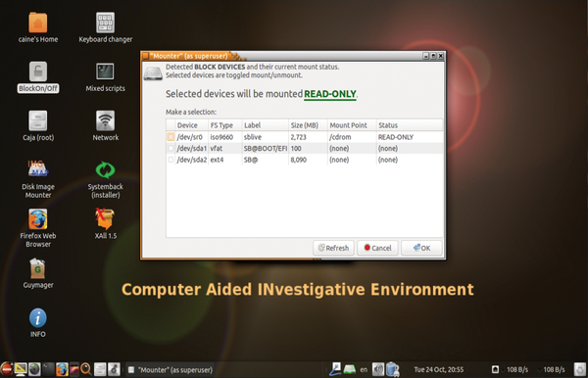Click the green disk mounter tray icon

[x=350, y=370]
